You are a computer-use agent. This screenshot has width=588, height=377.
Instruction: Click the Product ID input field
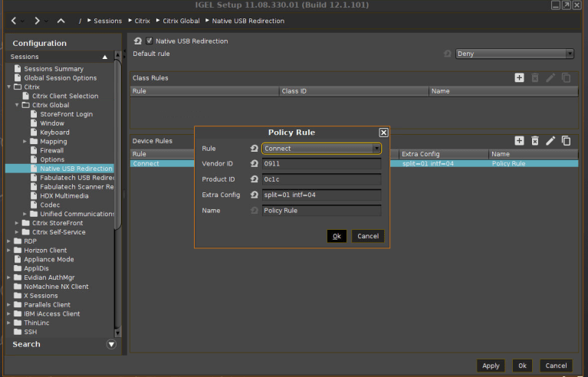click(321, 179)
